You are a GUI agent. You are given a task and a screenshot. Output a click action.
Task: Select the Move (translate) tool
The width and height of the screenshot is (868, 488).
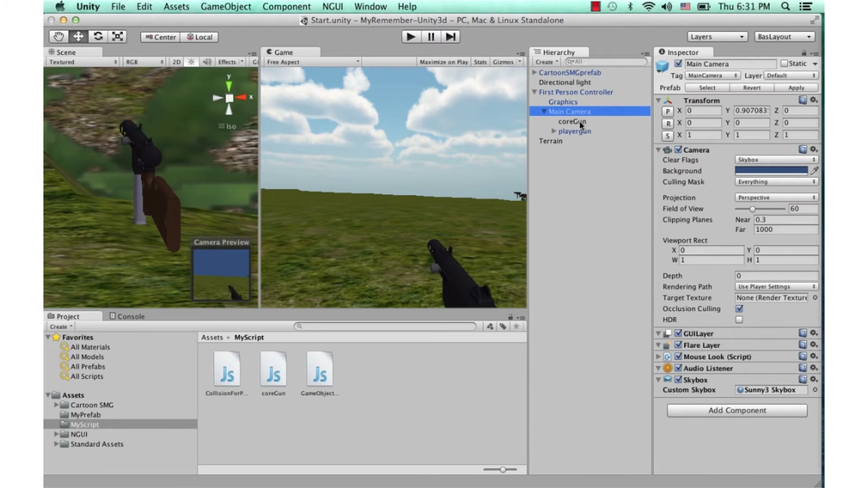pos(78,37)
